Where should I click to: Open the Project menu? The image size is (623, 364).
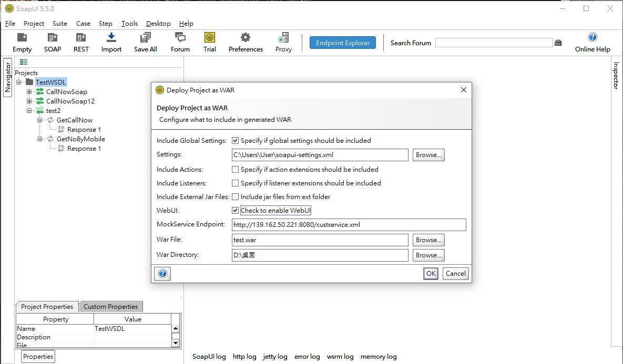[x=34, y=24]
